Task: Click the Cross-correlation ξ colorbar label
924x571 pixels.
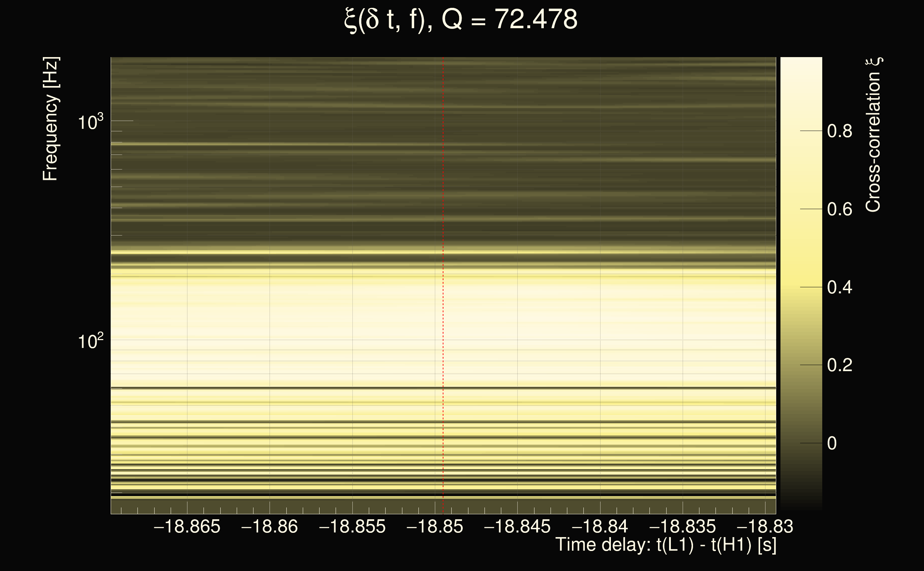Action: pos(873,135)
